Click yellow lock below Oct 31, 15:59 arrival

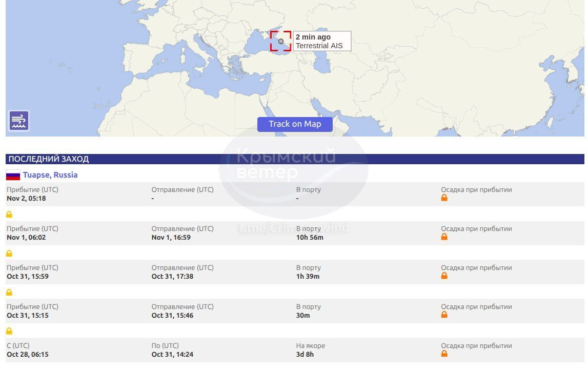(x=9, y=293)
